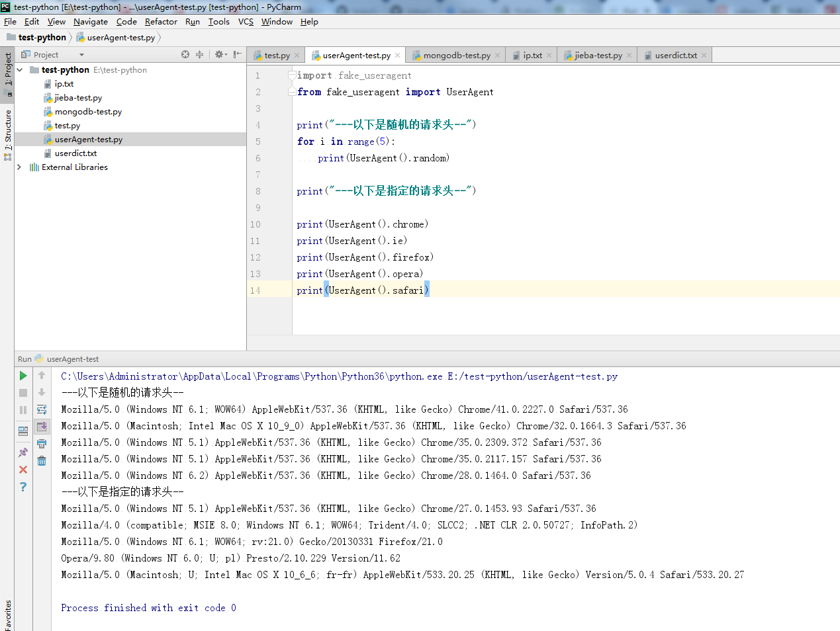Navigate up the stack trace

pyautogui.click(x=42, y=377)
